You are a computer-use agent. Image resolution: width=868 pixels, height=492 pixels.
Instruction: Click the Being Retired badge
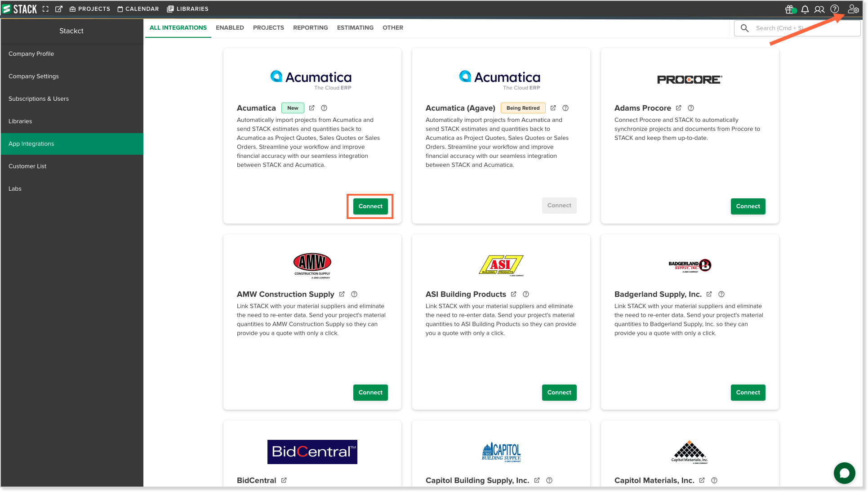pyautogui.click(x=523, y=108)
